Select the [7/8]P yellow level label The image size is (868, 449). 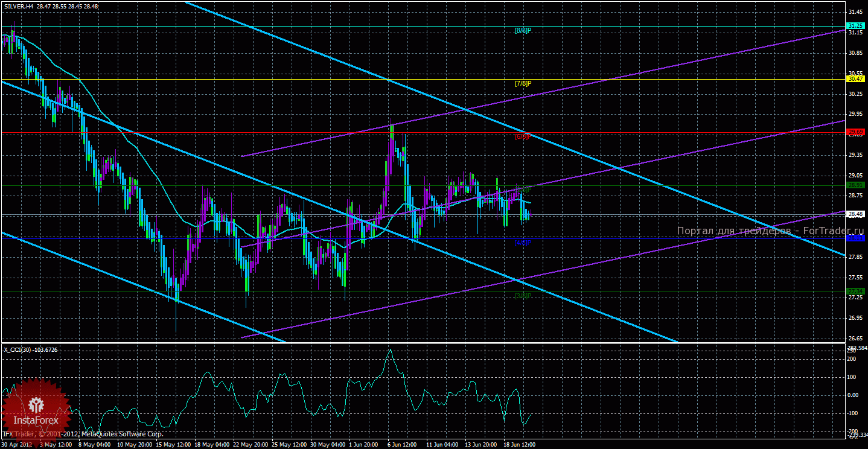523,83
